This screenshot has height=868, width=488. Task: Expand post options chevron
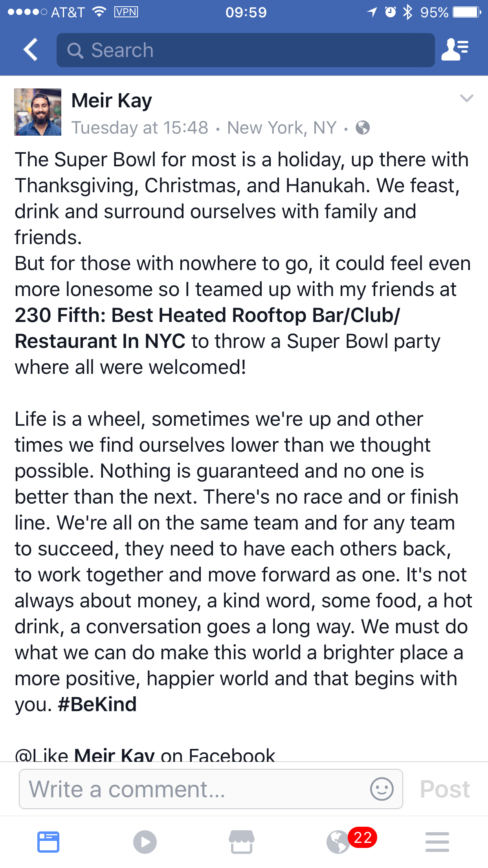[x=466, y=98]
